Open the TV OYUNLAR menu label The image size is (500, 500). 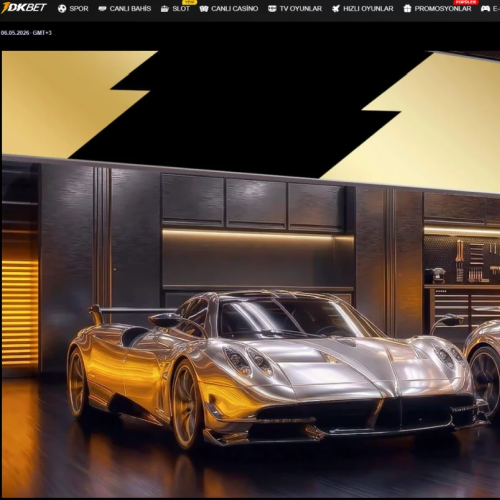(301, 9)
